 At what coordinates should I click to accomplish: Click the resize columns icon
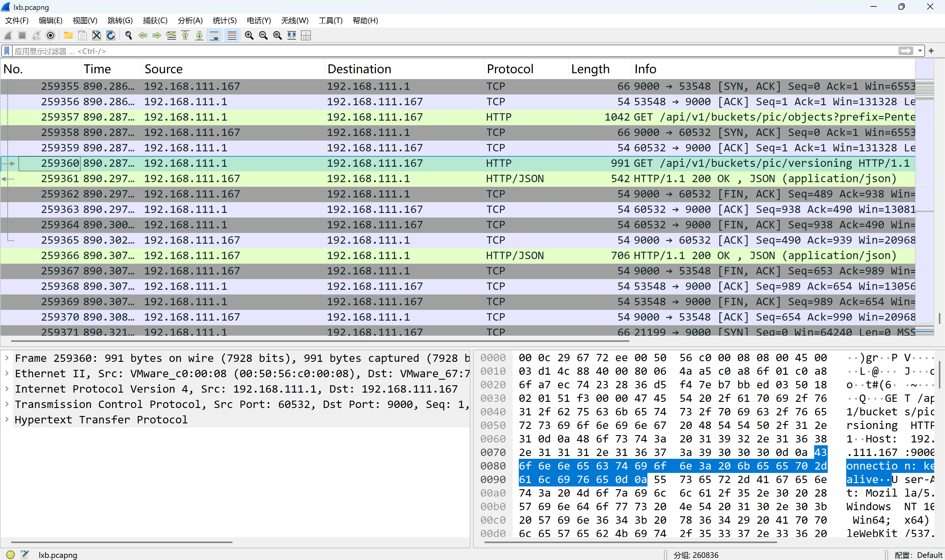click(x=291, y=35)
